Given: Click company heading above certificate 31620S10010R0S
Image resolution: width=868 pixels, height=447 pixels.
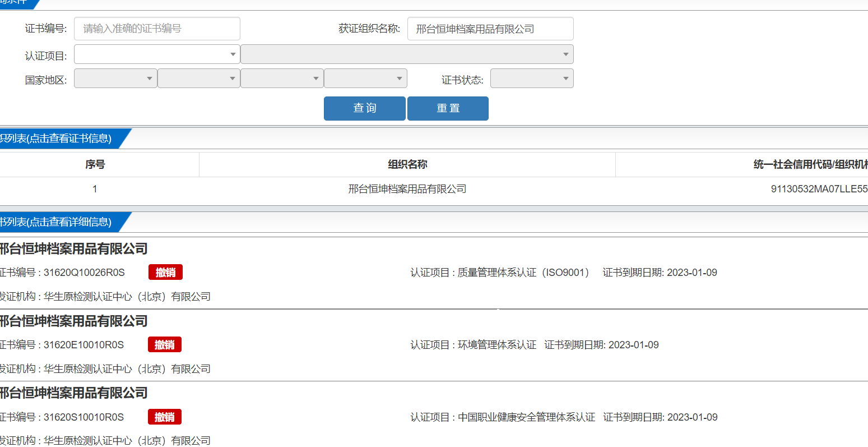Looking at the screenshot, I should (73, 393).
